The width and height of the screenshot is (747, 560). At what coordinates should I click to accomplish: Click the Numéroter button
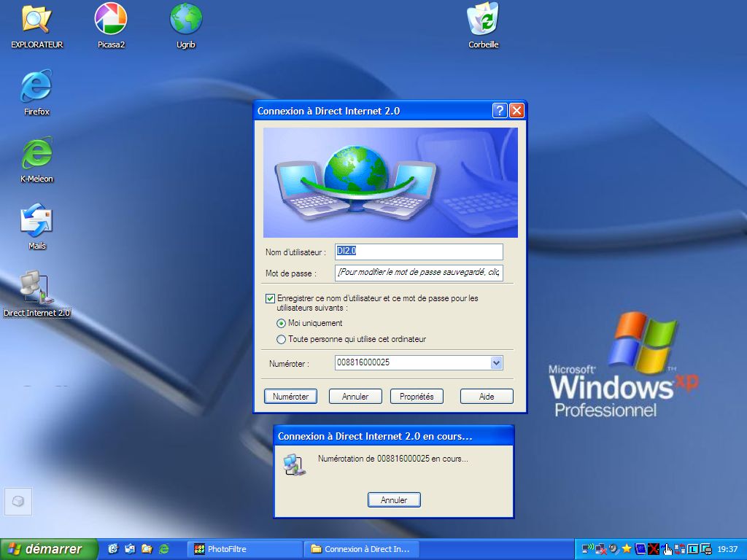click(290, 396)
